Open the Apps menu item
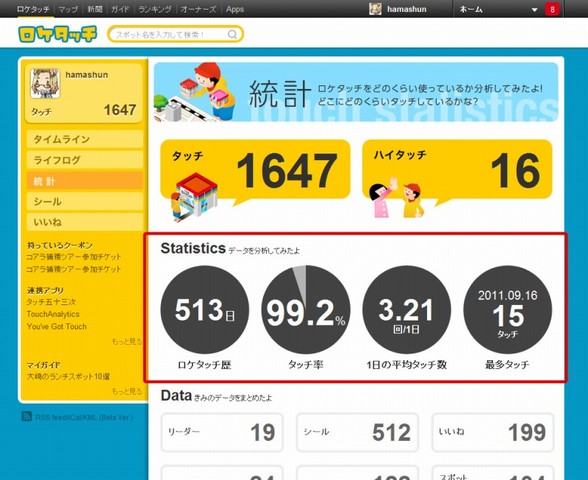 click(x=235, y=9)
